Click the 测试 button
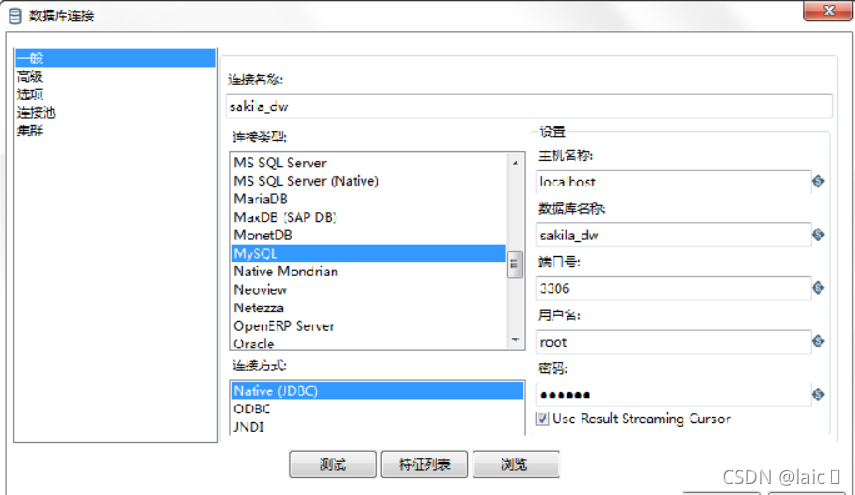 [333, 464]
